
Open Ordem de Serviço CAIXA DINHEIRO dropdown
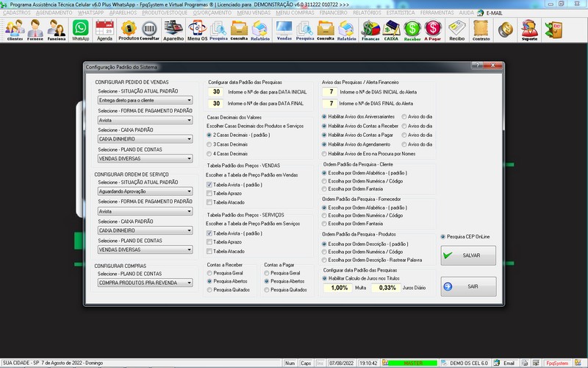point(145,230)
